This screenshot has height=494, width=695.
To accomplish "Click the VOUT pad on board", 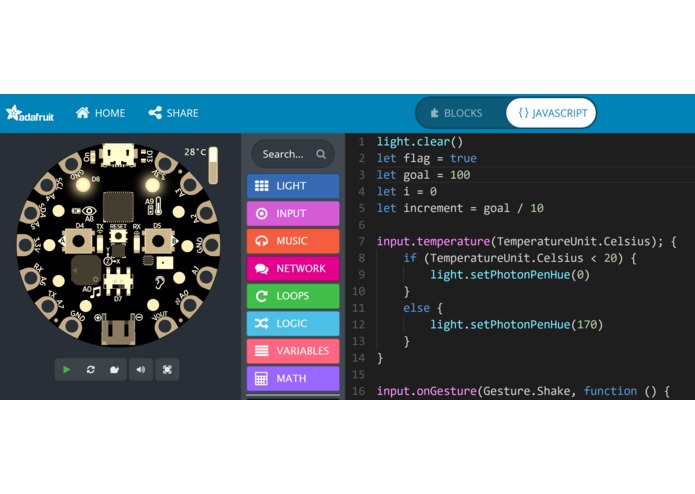I will (164, 327).
